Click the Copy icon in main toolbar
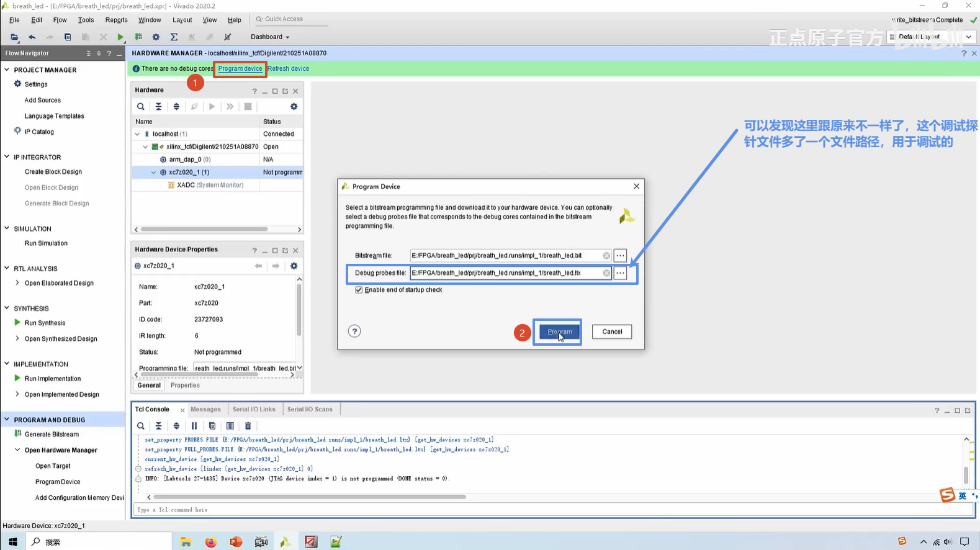This screenshot has width=980, height=550. click(68, 37)
